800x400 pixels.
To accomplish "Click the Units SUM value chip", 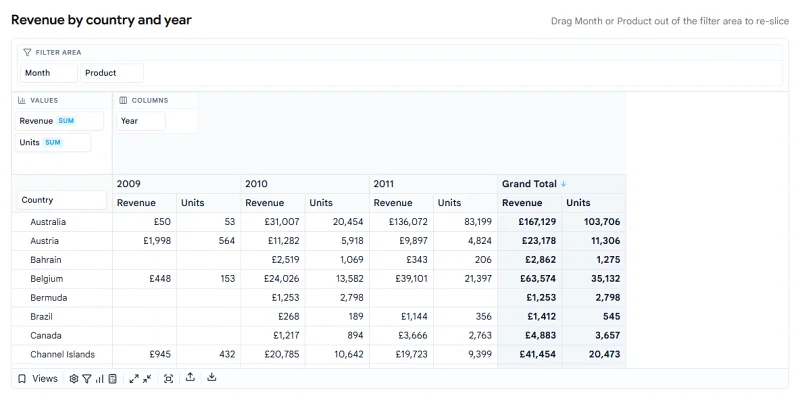I will [53, 142].
